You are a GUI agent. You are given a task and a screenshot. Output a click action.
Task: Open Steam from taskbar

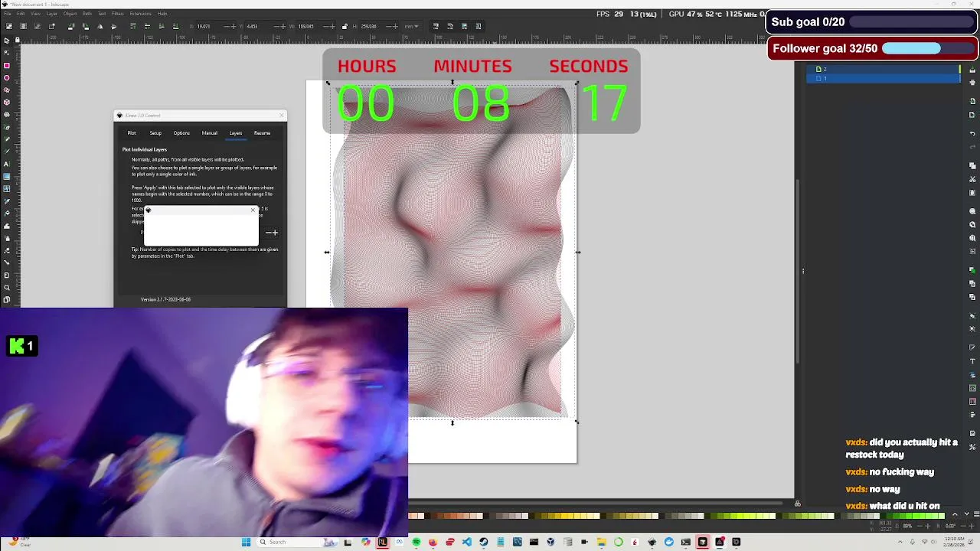484,542
